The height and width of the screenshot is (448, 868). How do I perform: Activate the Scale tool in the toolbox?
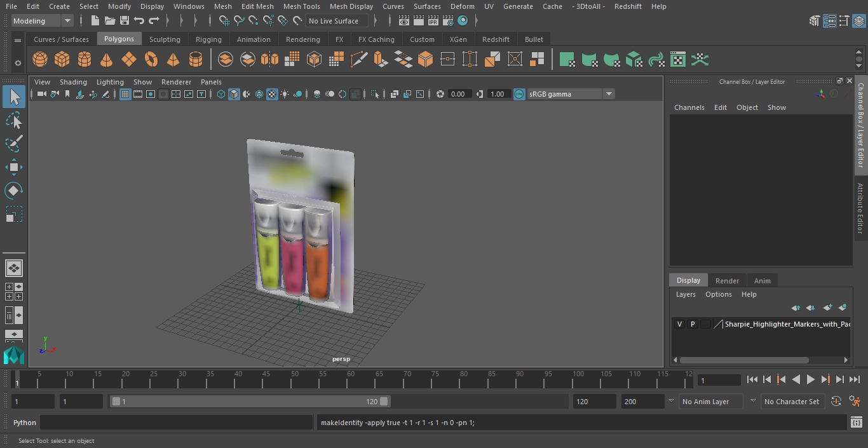(13, 214)
